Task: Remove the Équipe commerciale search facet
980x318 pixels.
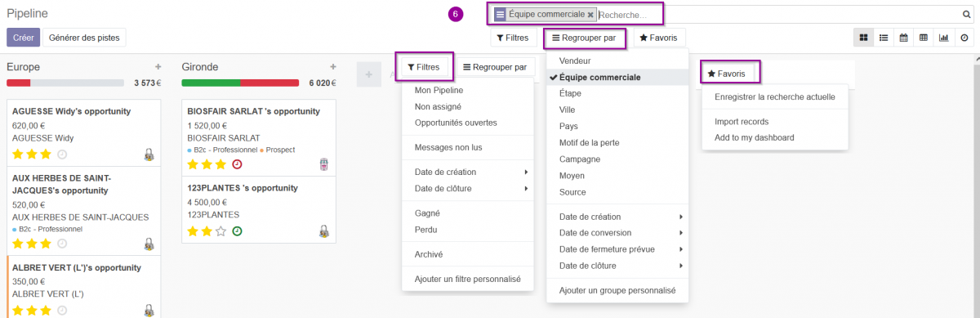Action: point(590,15)
